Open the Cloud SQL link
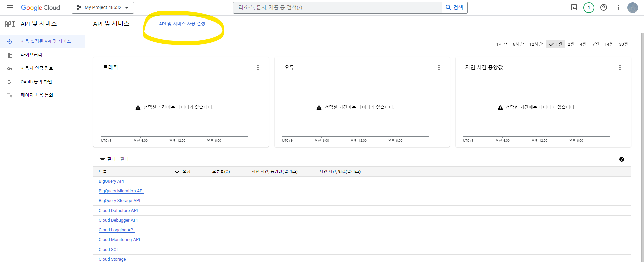Image resolution: width=644 pixels, height=262 pixels. point(109,250)
